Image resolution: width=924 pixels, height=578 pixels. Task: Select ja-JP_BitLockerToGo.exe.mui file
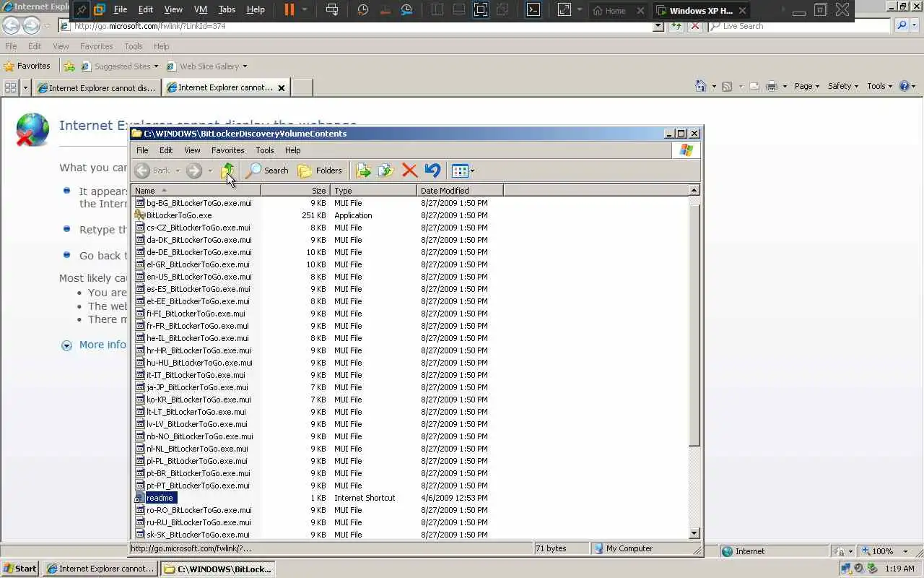tap(192, 387)
